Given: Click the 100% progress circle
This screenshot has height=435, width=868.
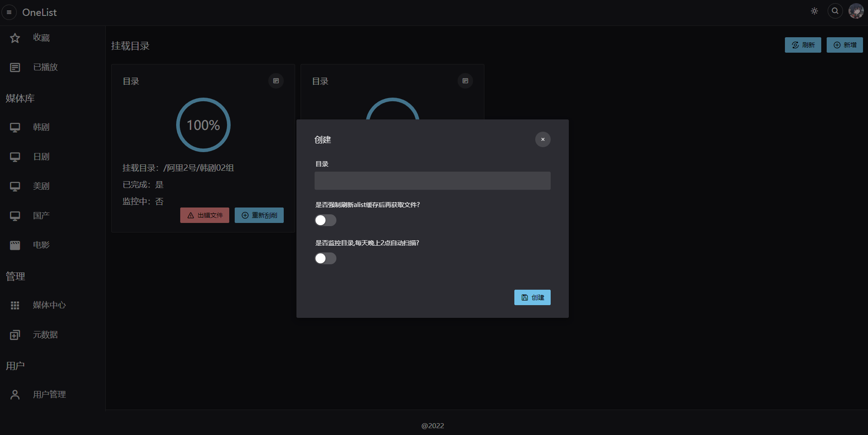Looking at the screenshot, I should 203,125.
